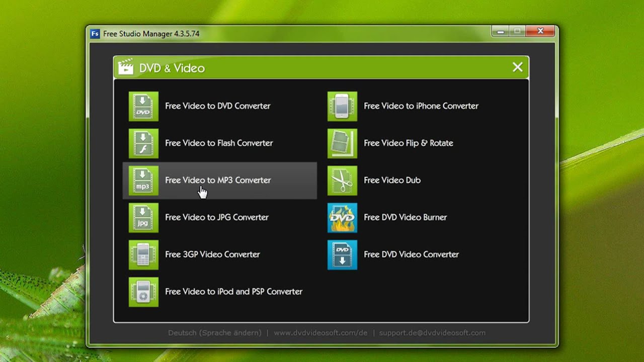Screen dimensions: 644x362
Task: Open Free Video Flip & Rotate label
Action: [x=409, y=143]
